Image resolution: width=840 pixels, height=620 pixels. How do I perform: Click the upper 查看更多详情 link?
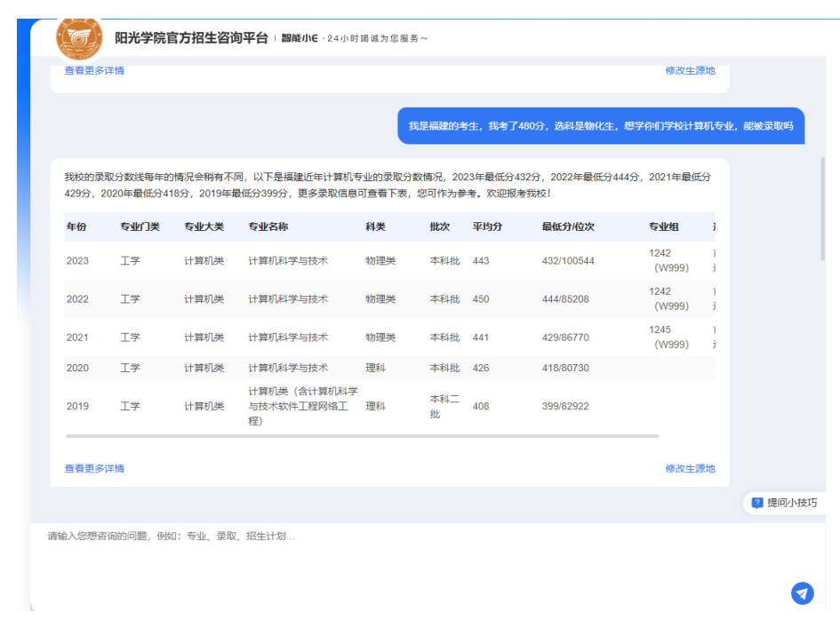94,70
